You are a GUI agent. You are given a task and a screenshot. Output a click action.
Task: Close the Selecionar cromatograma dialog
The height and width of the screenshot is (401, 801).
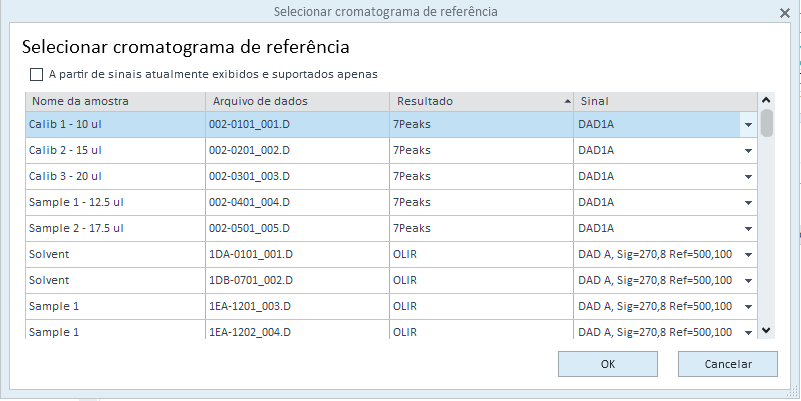tap(785, 13)
